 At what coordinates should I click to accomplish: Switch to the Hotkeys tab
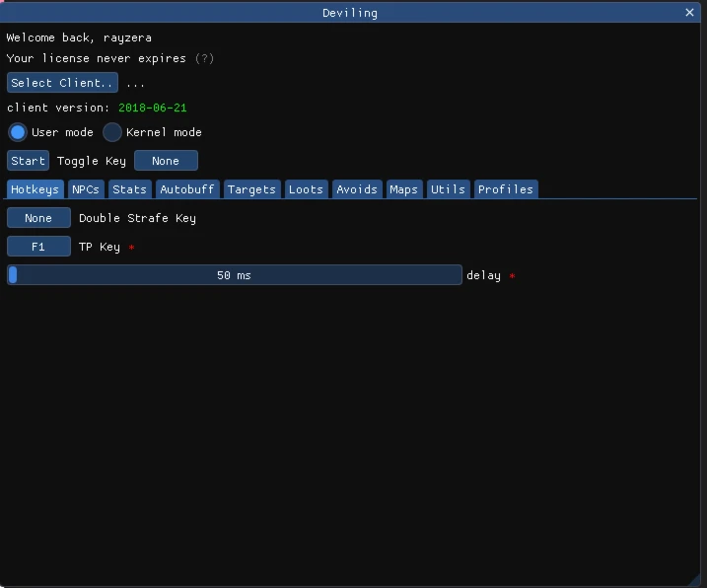[x=35, y=189]
